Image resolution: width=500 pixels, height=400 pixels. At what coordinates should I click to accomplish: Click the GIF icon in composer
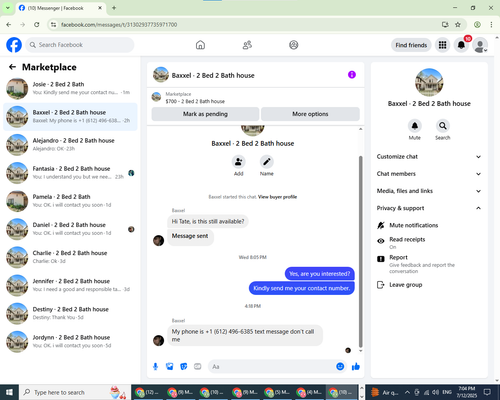(x=198, y=367)
